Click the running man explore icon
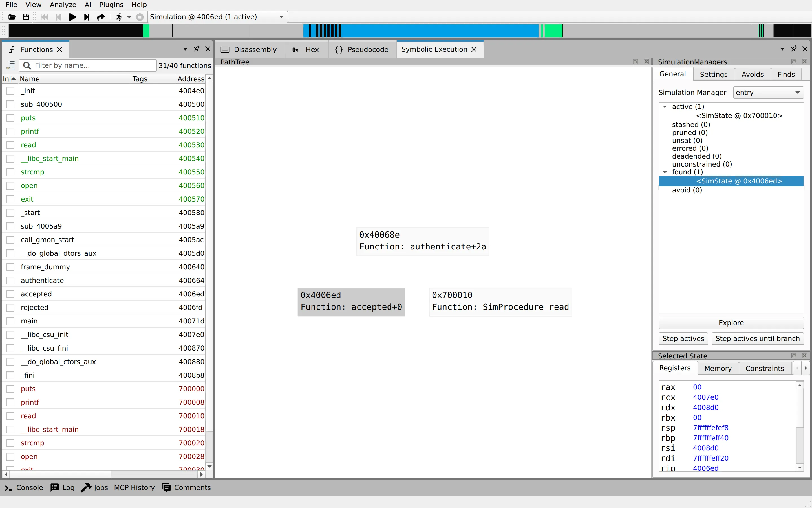Image resolution: width=812 pixels, height=508 pixels. pyautogui.click(x=119, y=17)
